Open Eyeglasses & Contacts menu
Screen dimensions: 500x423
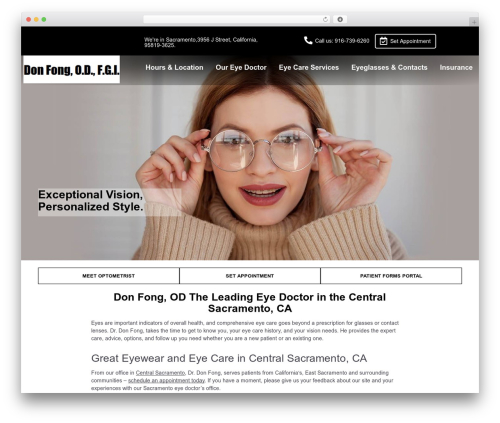[389, 67]
